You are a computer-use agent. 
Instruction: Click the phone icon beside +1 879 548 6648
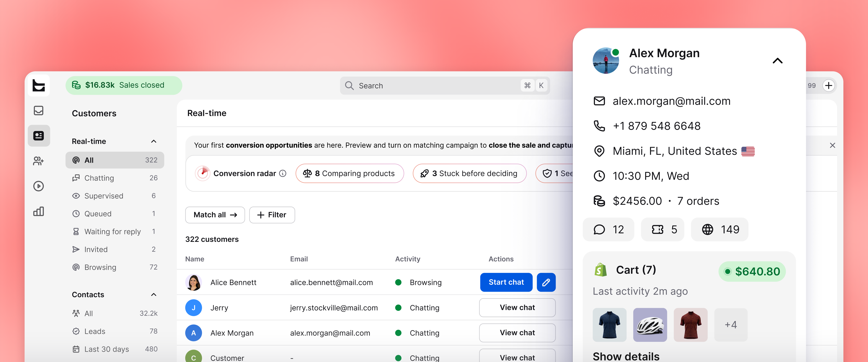(x=599, y=126)
